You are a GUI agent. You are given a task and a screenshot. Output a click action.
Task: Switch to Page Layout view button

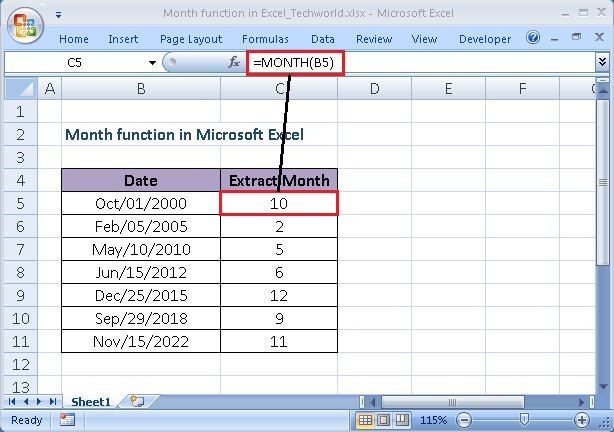tap(383, 420)
